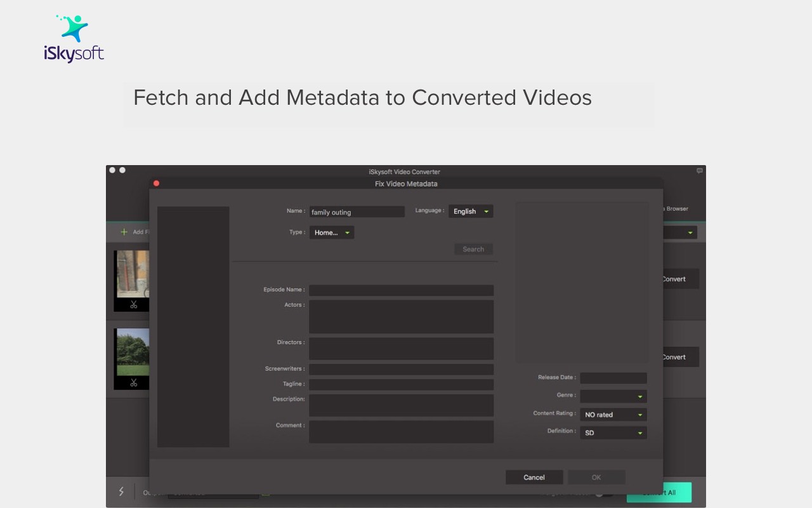
Task: Click the feedback chat icon in the title bar
Action: [x=700, y=171]
